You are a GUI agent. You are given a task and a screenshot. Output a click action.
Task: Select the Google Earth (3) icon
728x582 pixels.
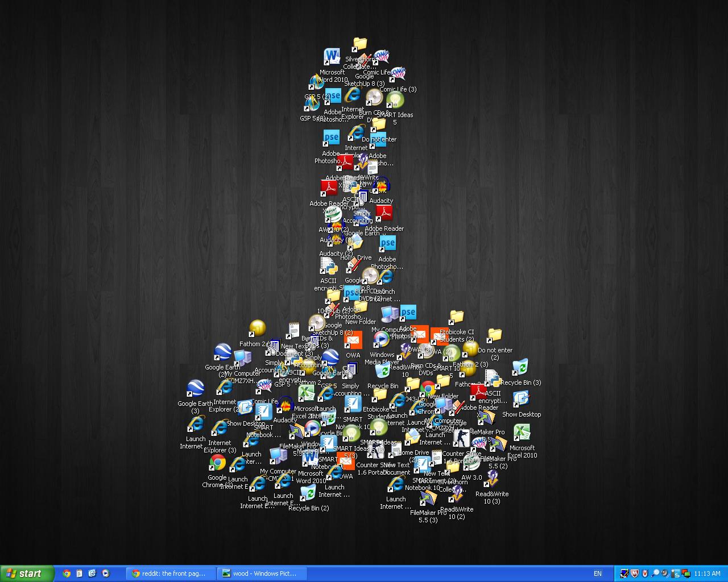pyautogui.click(x=195, y=389)
